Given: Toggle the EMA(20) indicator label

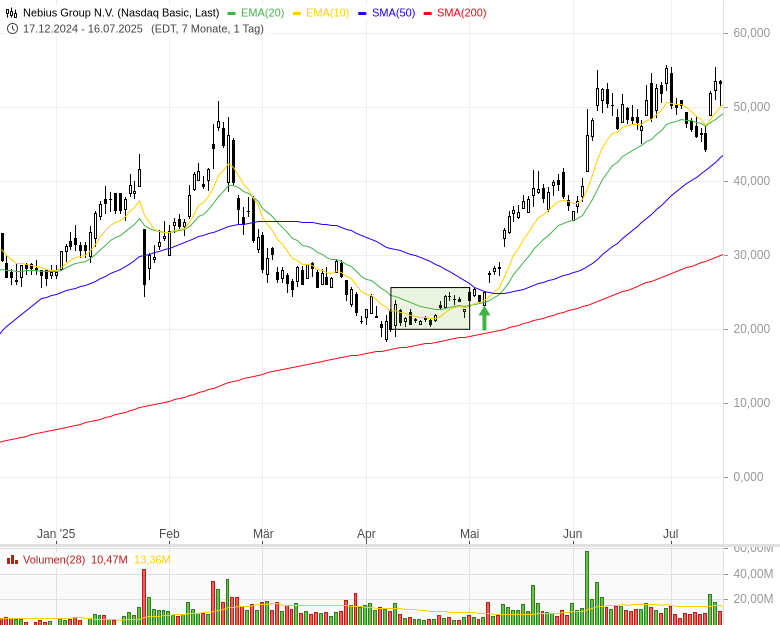Looking at the screenshot, I should (x=263, y=12).
